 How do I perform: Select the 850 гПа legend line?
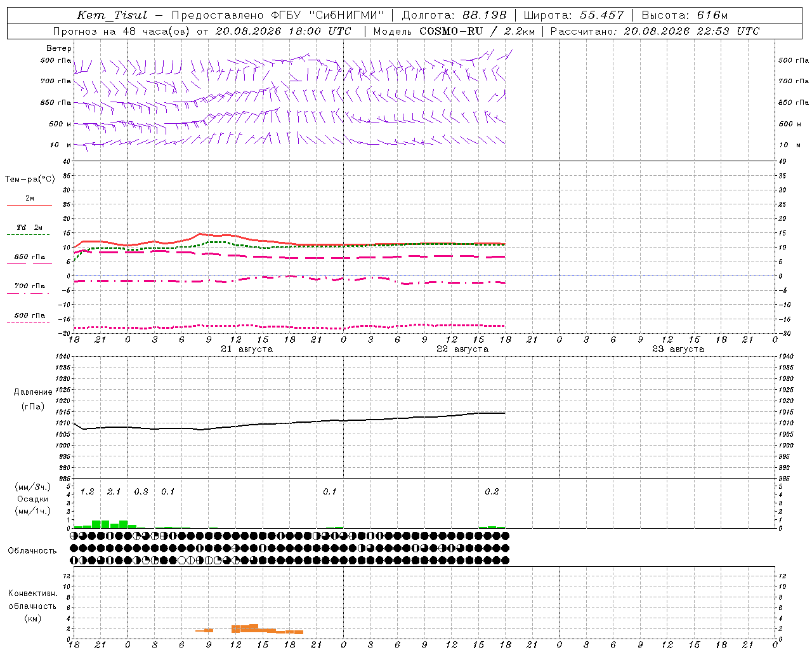click(29, 263)
